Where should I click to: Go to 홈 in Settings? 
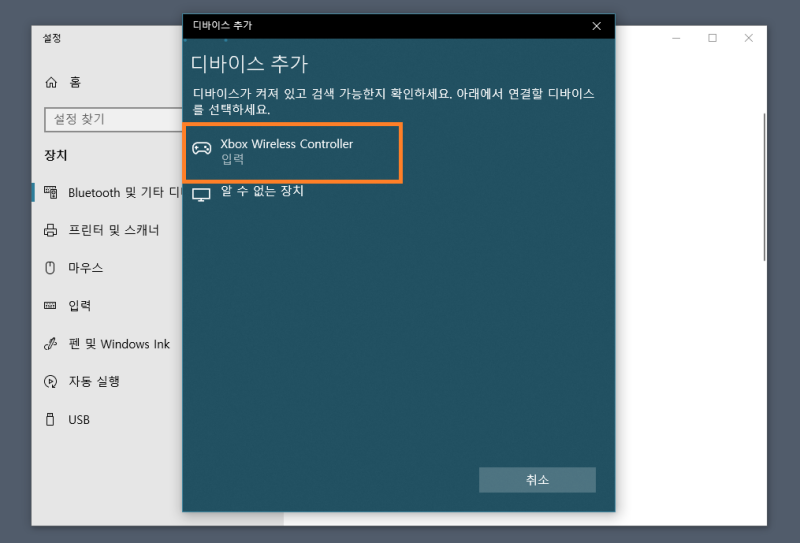point(75,82)
